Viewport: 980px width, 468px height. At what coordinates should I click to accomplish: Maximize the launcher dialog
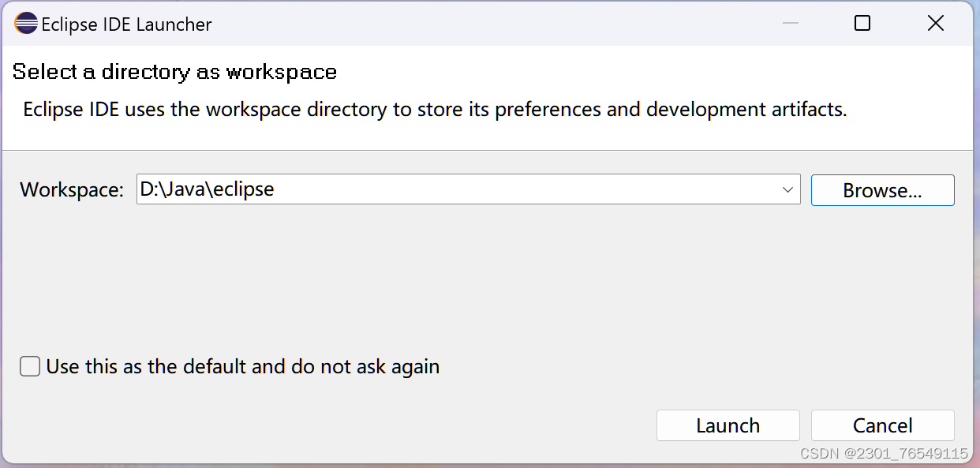click(862, 23)
